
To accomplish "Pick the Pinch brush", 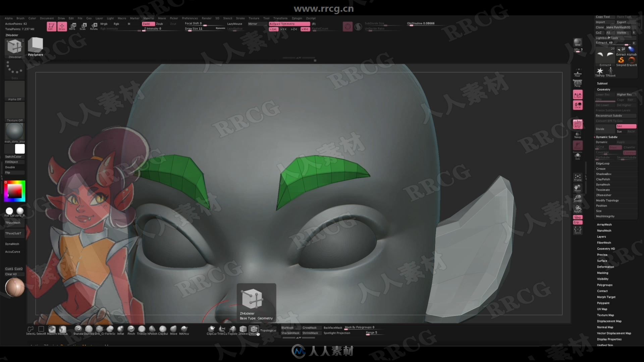I will (x=131, y=330).
